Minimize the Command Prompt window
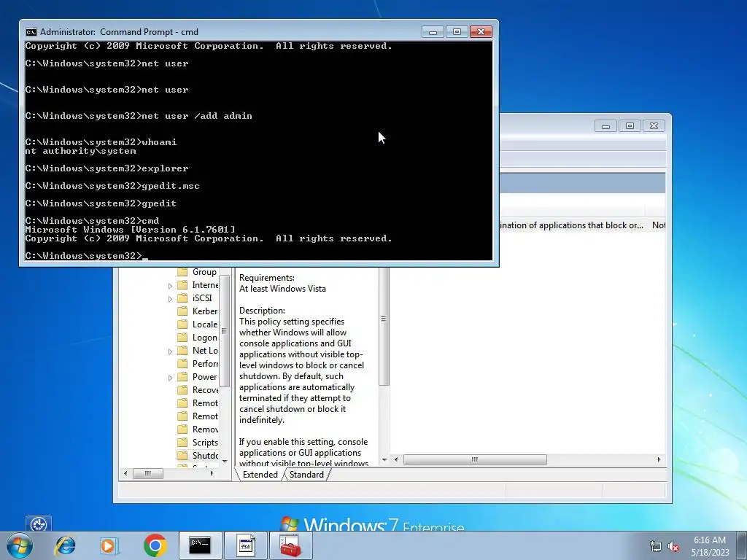Screen dimensions: 747x560 (433, 32)
